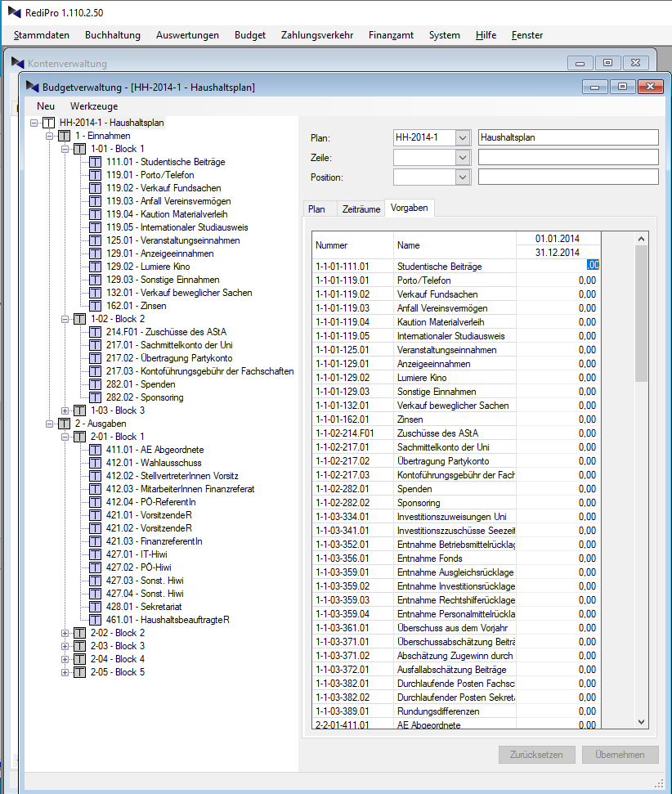Switch to the Zeiträume tab
The width and height of the screenshot is (672, 794).
361,209
